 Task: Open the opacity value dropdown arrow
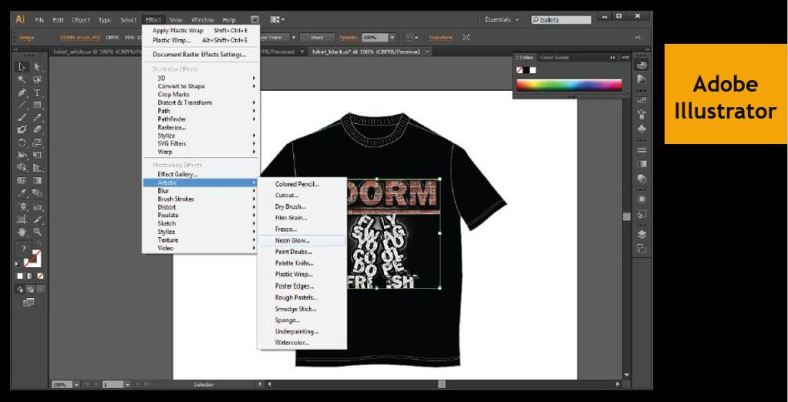(x=392, y=37)
